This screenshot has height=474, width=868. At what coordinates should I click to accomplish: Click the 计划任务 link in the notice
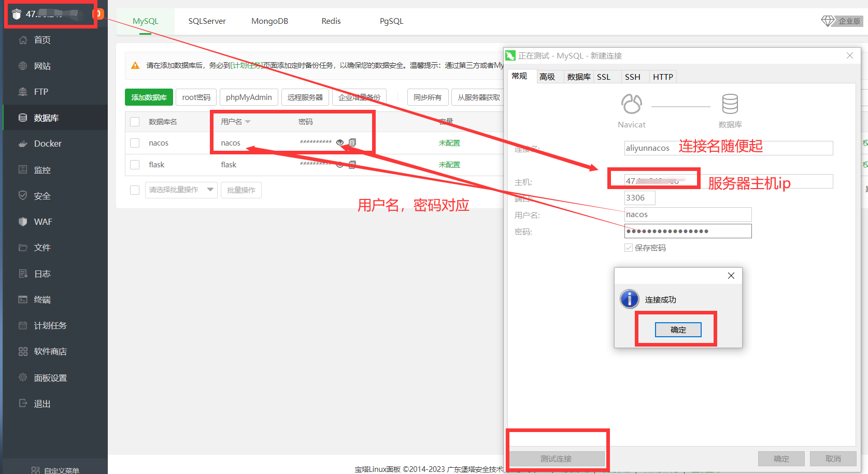coord(247,65)
